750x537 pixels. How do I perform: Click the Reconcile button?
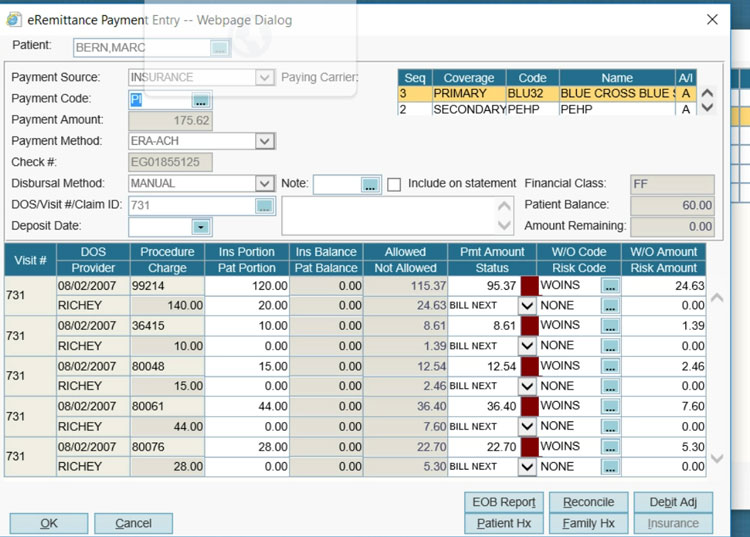pyautogui.click(x=589, y=502)
